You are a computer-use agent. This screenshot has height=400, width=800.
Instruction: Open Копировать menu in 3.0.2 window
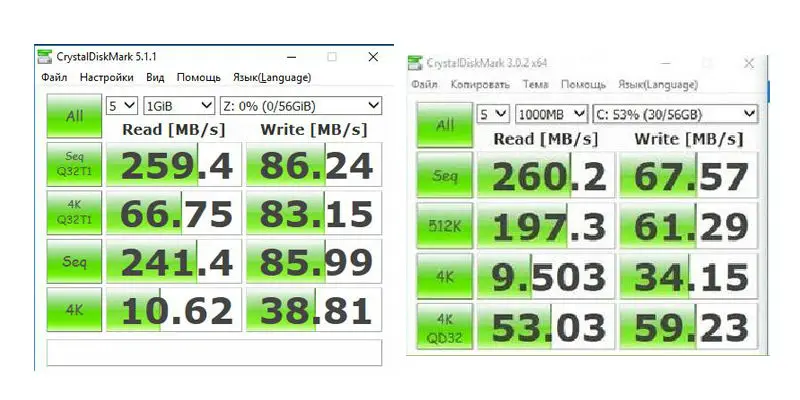pos(480,84)
